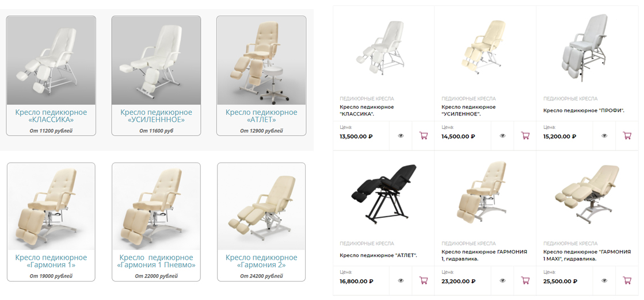Viewport: 644px width, 300px height.
Task: Open the «Гармония 1 Пневмо» chair link
Action: click(156, 261)
